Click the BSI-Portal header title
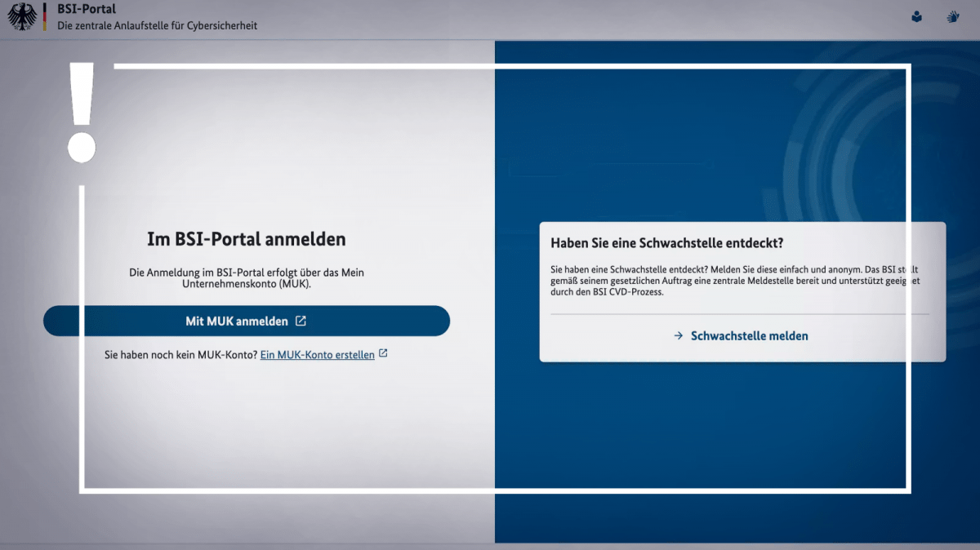The image size is (980, 550). [x=87, y=9]
